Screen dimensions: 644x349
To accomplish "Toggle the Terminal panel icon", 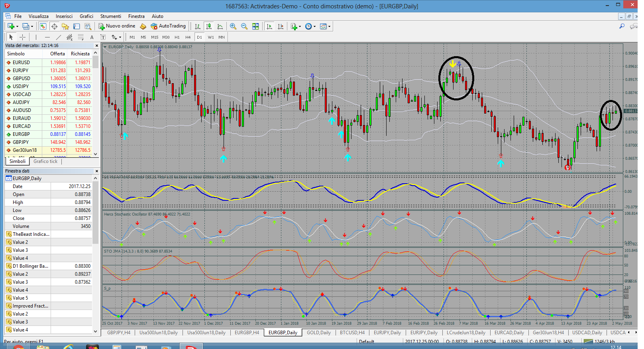I will coord(77,26).
